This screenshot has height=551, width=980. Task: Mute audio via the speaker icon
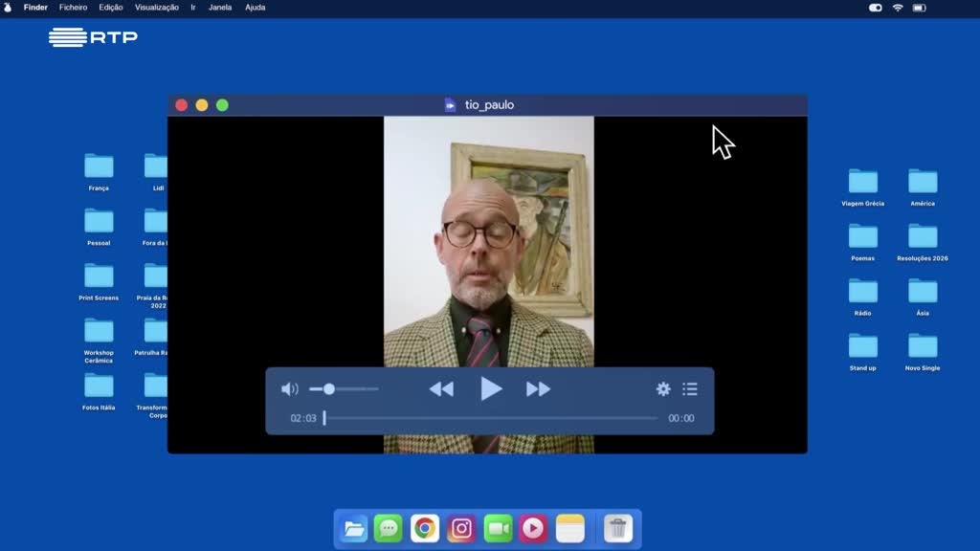click(289, 389)
